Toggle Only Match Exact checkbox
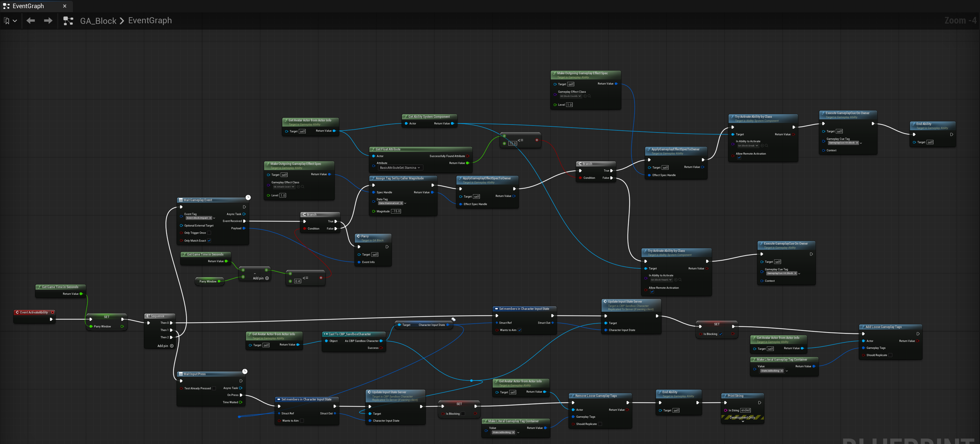980x444 pixels. (x=209, y=240)
